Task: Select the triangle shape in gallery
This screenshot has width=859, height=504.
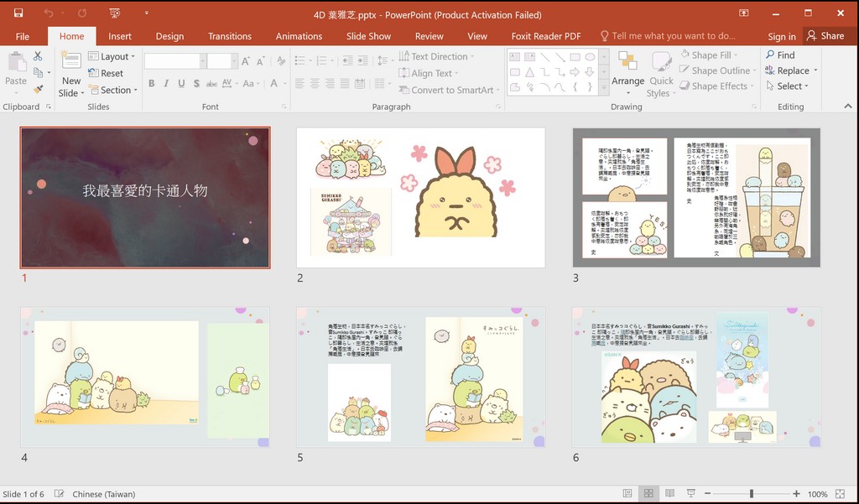Action: 530,72
